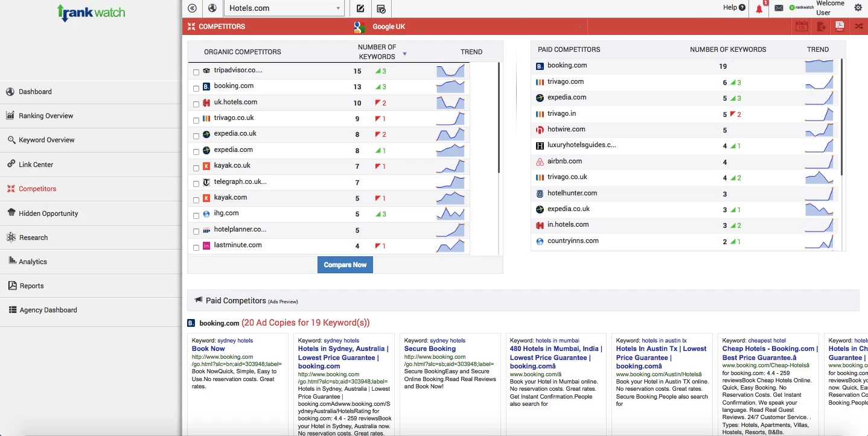Screen dimensions: 868x436
Task: Click the Organic Competitors column header
Action: pyautogui.click(x=242, y=52)
